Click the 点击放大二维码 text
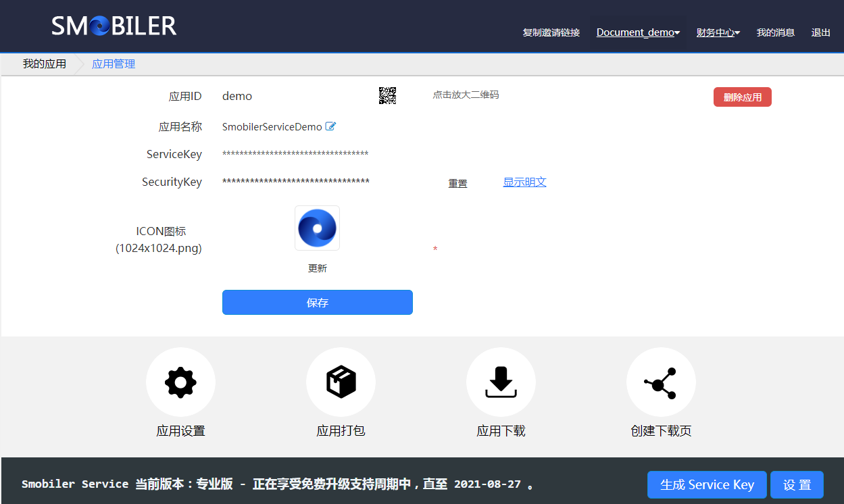The width and height of the screenshot is (844, 504). pyautogui.click(x=466, y=95)
